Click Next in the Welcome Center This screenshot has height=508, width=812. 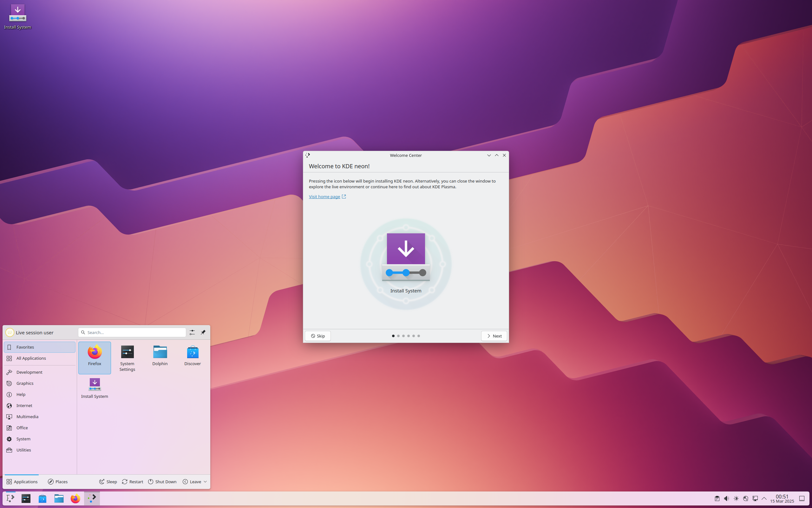494,336
